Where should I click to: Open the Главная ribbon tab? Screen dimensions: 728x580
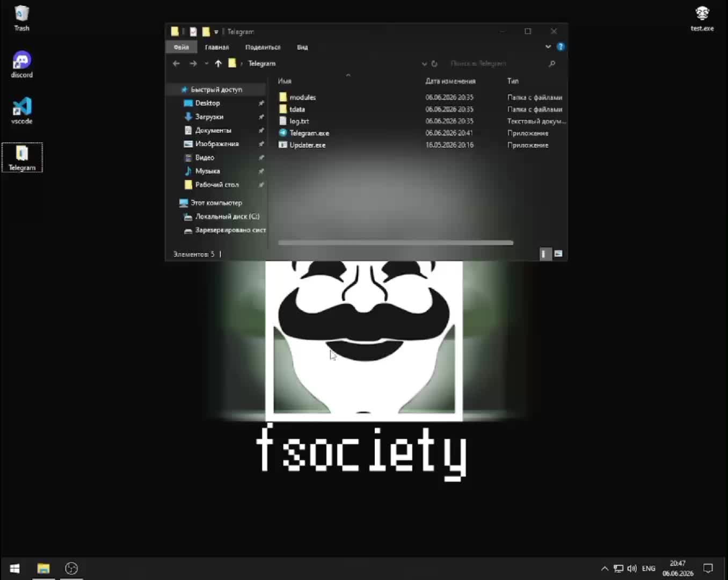pyautogui.click(x=217, y=47)
